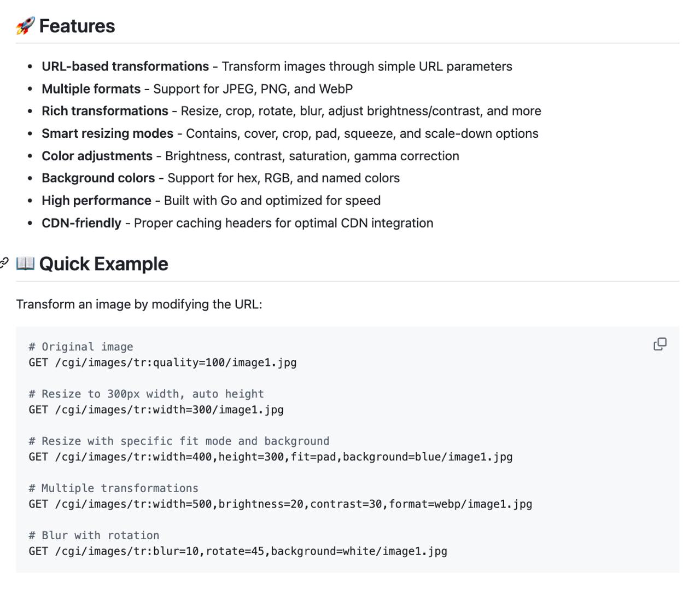Click the bold 'Multiple formats' list item

pyautogui.click(x=91, y=89)
